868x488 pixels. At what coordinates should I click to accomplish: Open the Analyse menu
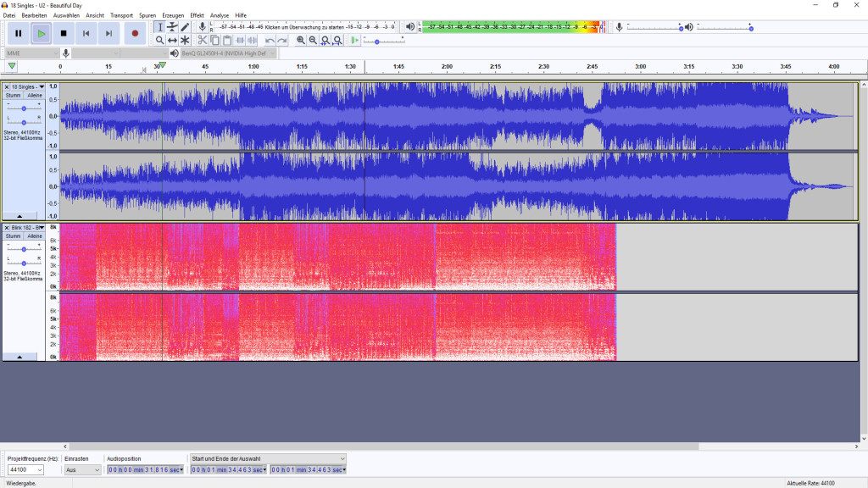pyautogui.click(x=220, y=14)
